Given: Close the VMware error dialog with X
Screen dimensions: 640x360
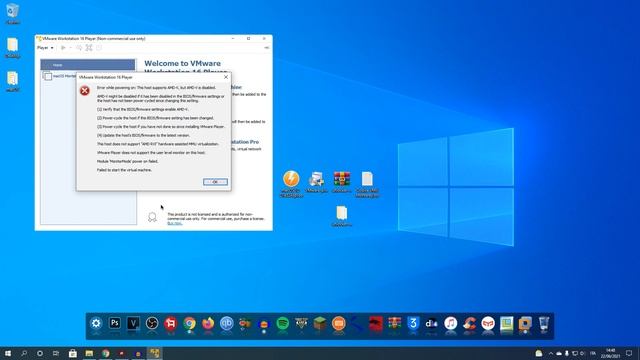Looking at the screenshot, I should pyautogui.click(x=226, y=77).
